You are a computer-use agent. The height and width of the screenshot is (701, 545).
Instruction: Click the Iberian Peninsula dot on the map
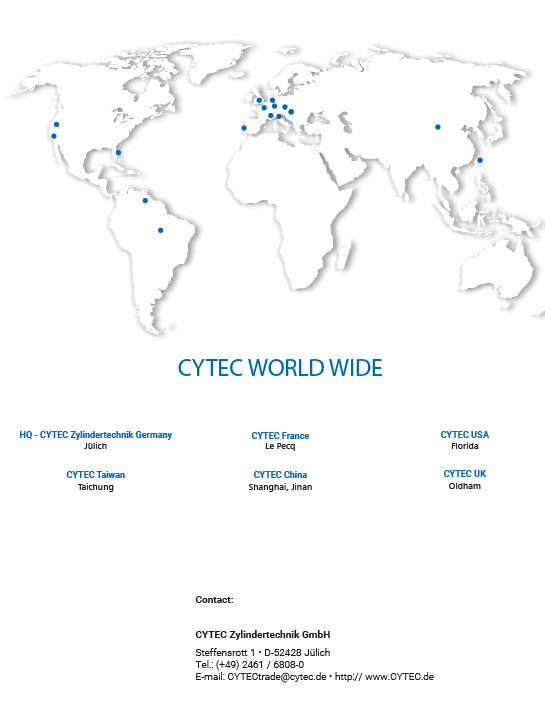click(244, 128)
